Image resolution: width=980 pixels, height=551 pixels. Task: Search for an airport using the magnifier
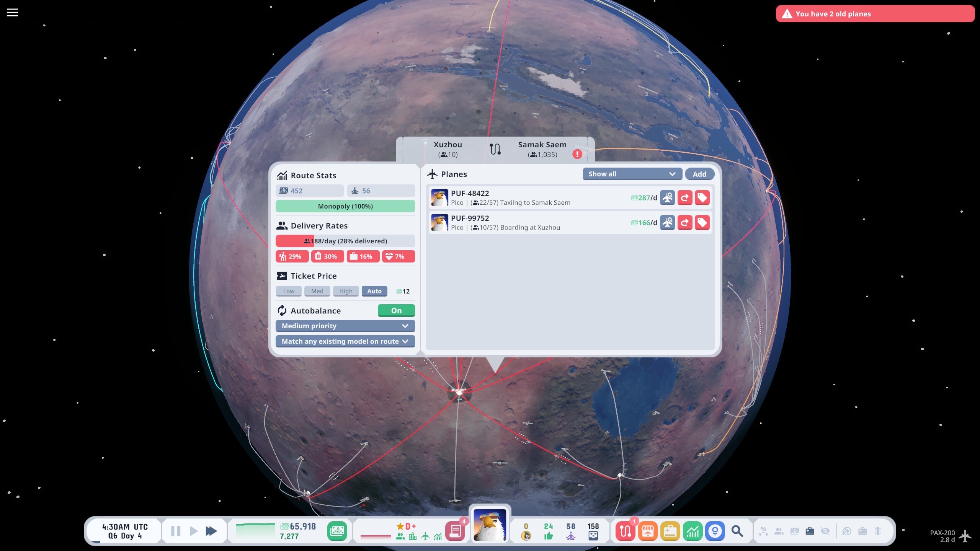[x=737, y=531]
